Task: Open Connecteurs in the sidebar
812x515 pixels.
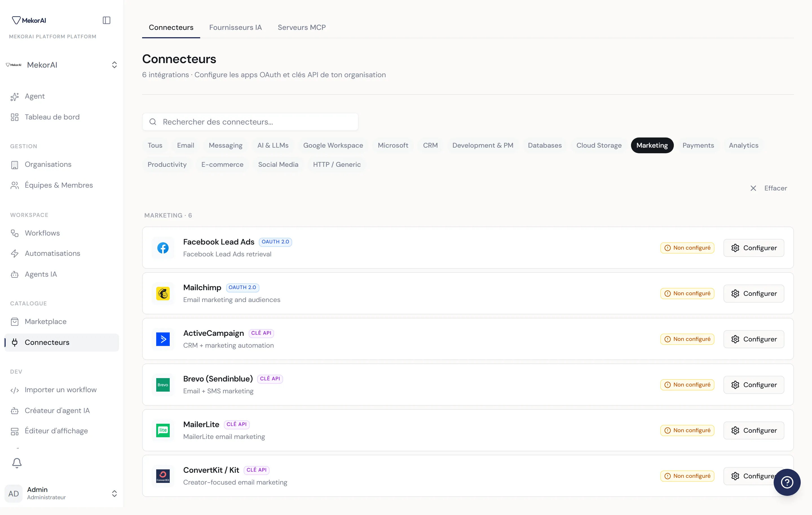Action: point(62,342)
